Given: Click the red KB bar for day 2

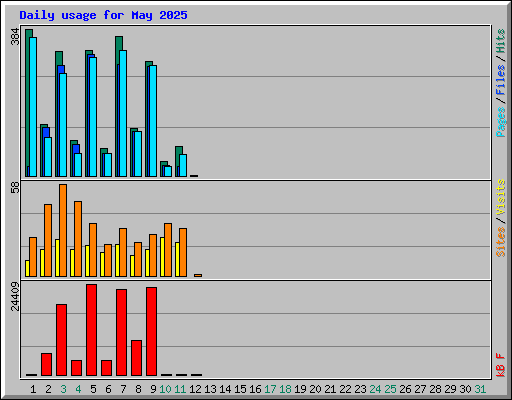Looking at the screenshot, I should (x=46, y=364).
